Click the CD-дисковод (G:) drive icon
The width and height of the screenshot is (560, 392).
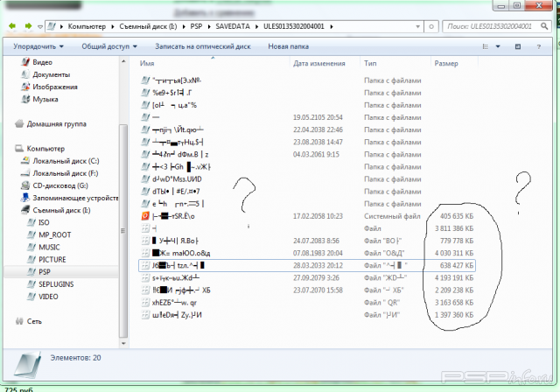coord(25,185)
